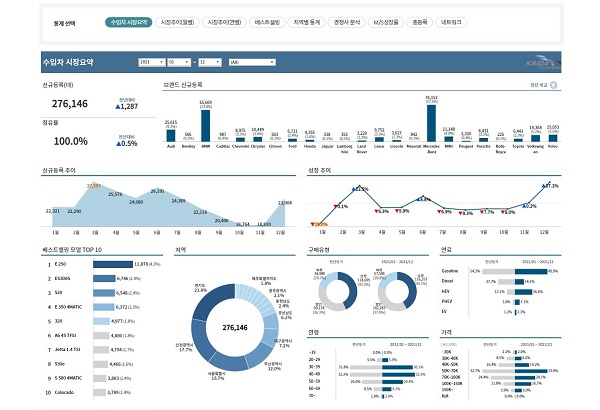The height and width of the screenshot is (410, 600).
Task: Switch to the 시장추이(월별) tab
Action: (x=177, y=22)
